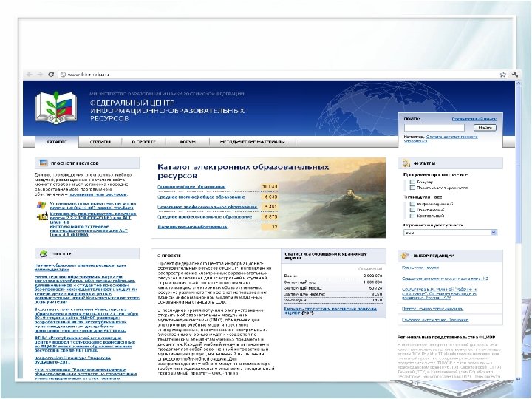The image size is (532, 399).
Task: Click the scrollbar up arrow
Action: [518, 83]
